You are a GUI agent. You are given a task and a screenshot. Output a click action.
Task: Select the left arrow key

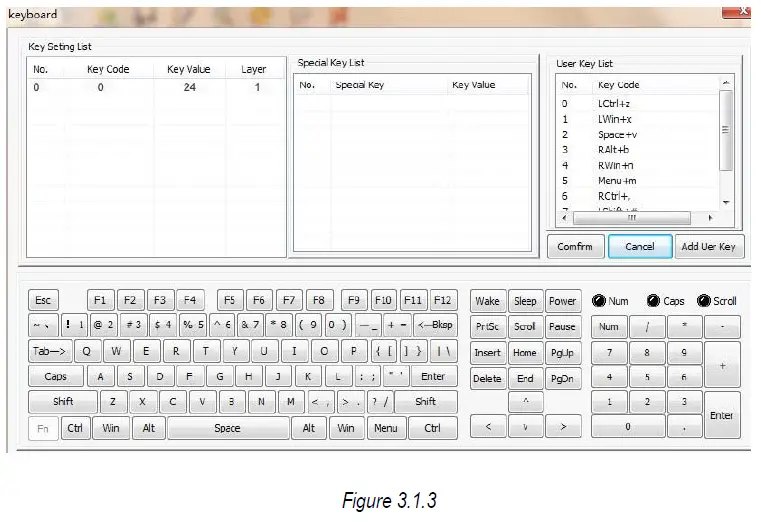pos(488,426)
